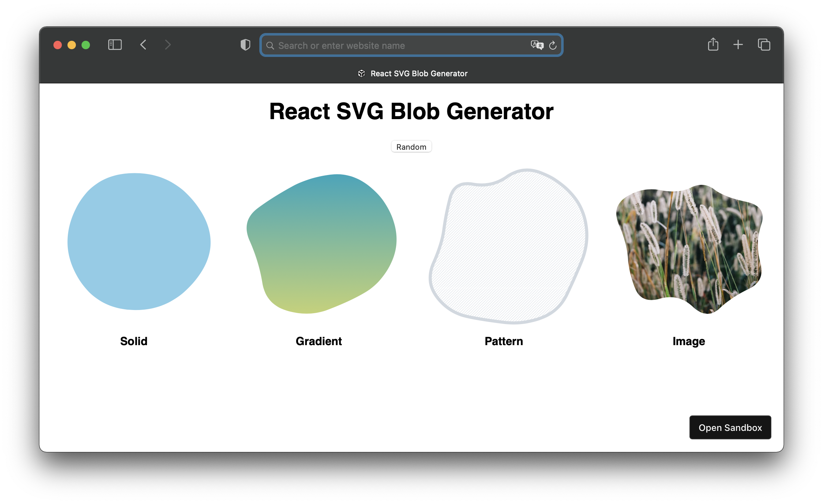
Task: Open Sandbox via the black button
Action: [x=730, y=427]
